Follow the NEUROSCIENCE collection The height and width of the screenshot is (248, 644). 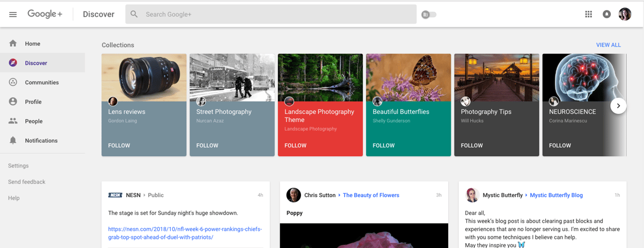(560, 145)
